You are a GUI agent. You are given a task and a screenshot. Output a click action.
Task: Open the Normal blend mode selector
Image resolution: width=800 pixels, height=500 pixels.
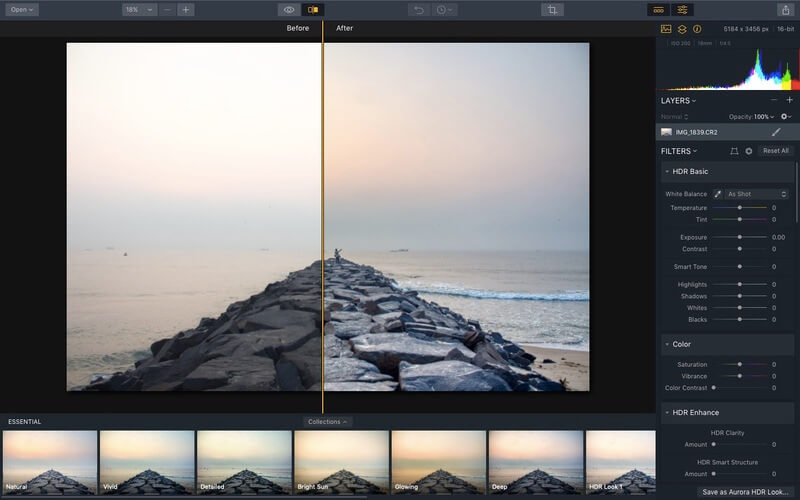pyautogui.click(x=674, y=117)
